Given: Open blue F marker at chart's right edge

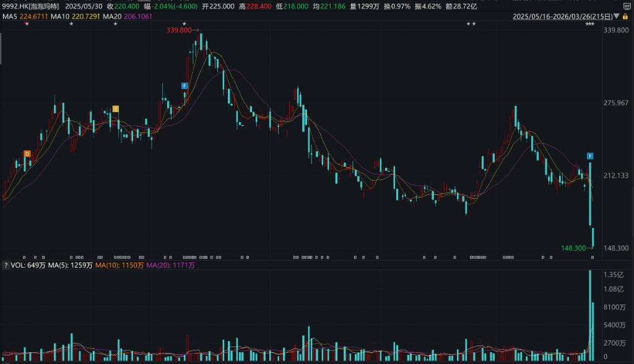Looking at the screenshot, I should 591,155.
